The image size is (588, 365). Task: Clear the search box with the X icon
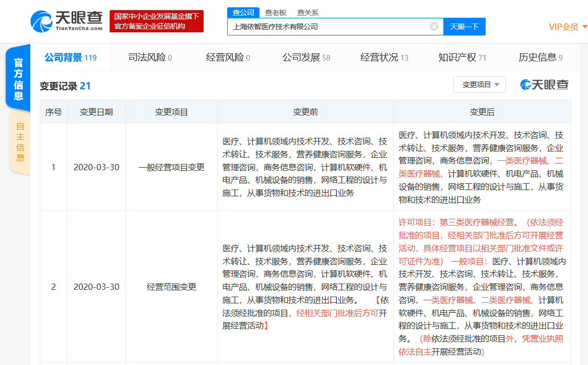coord(434,26)
